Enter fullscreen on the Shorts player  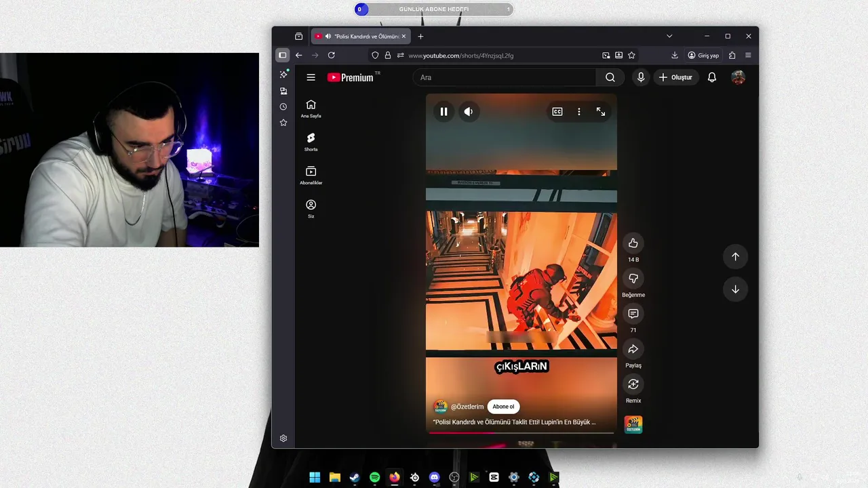tap(601, 112)
